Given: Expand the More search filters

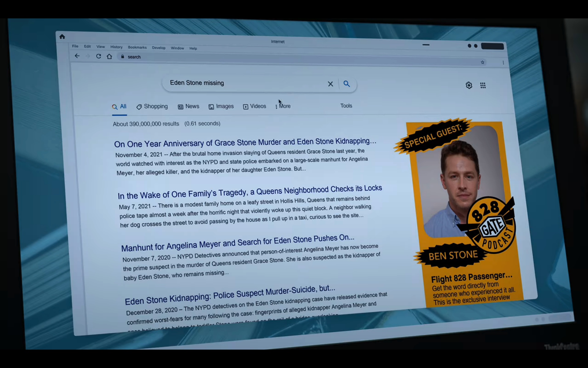Looking at the screenshot, I should coord(283,106).
